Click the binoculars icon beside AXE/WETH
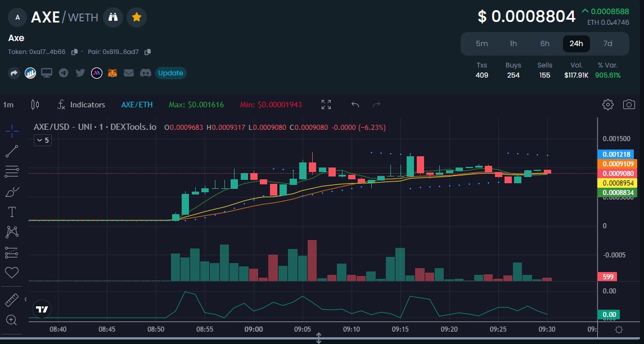 pos(112,17)
